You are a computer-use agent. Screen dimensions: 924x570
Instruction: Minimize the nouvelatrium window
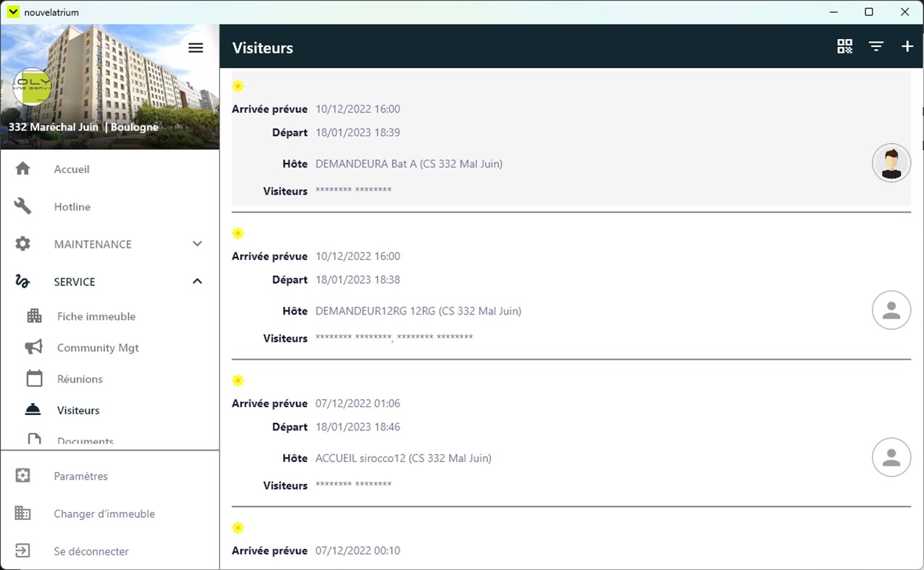click(x=834, y=12)
